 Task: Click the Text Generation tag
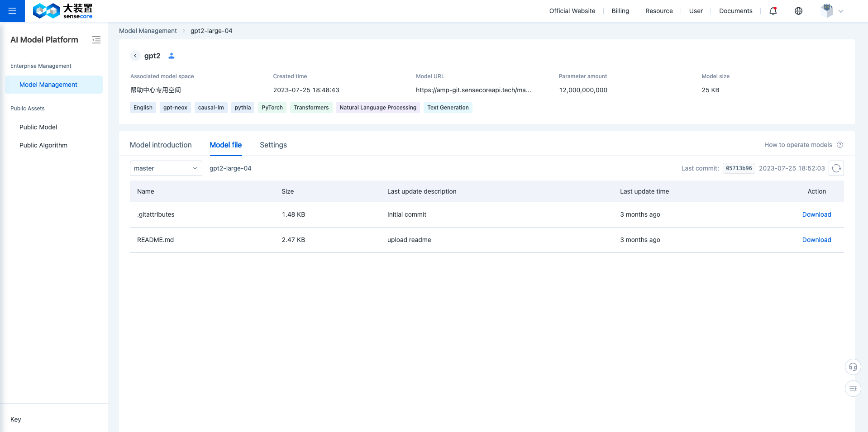448,108
